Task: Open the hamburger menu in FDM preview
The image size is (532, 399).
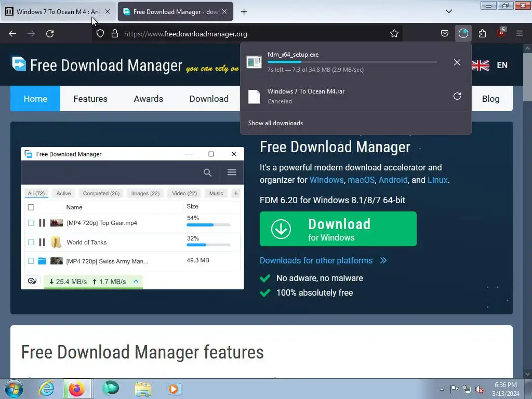Action: [232, 172]
